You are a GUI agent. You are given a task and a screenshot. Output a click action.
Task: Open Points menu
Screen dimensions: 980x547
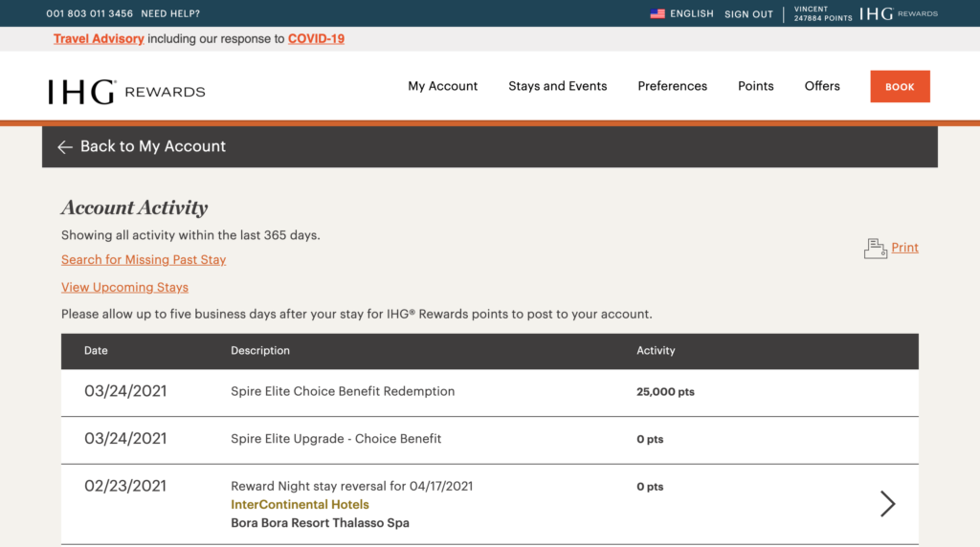(756, 86)
